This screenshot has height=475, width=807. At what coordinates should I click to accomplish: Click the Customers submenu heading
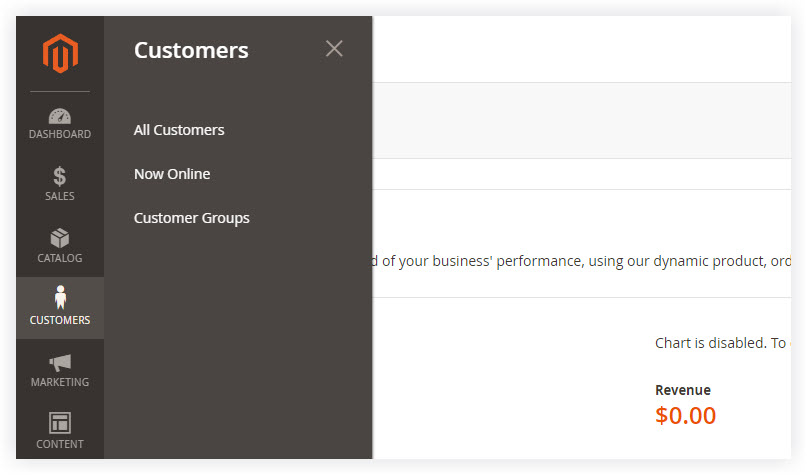pyautogui.click(x=191, y=50)
